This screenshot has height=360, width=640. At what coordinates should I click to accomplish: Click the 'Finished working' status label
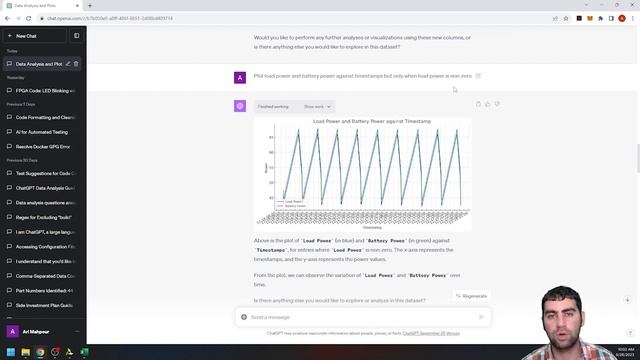pyautogui.click(x=273, y=107)
